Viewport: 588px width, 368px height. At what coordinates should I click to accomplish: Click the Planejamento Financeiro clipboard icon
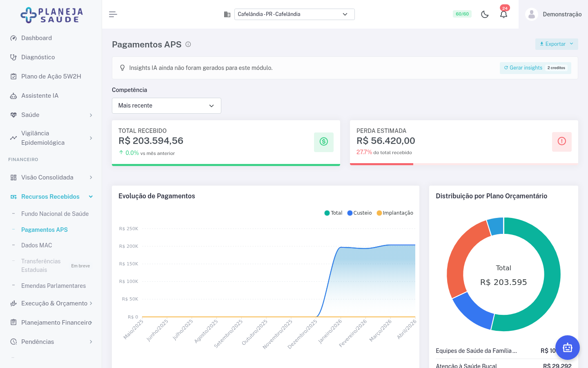(13, 323)
